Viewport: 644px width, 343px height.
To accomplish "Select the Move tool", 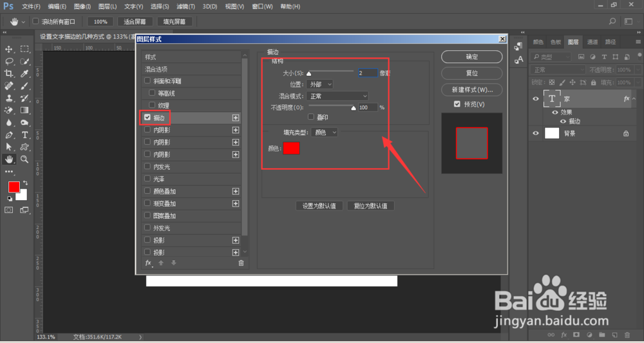I will tap(8, 50).
